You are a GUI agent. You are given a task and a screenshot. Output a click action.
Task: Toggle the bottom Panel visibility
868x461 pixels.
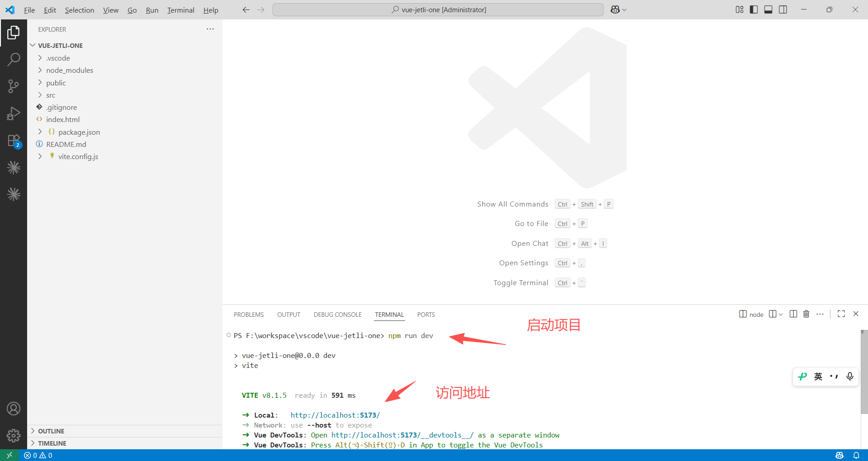click(768, 9)
